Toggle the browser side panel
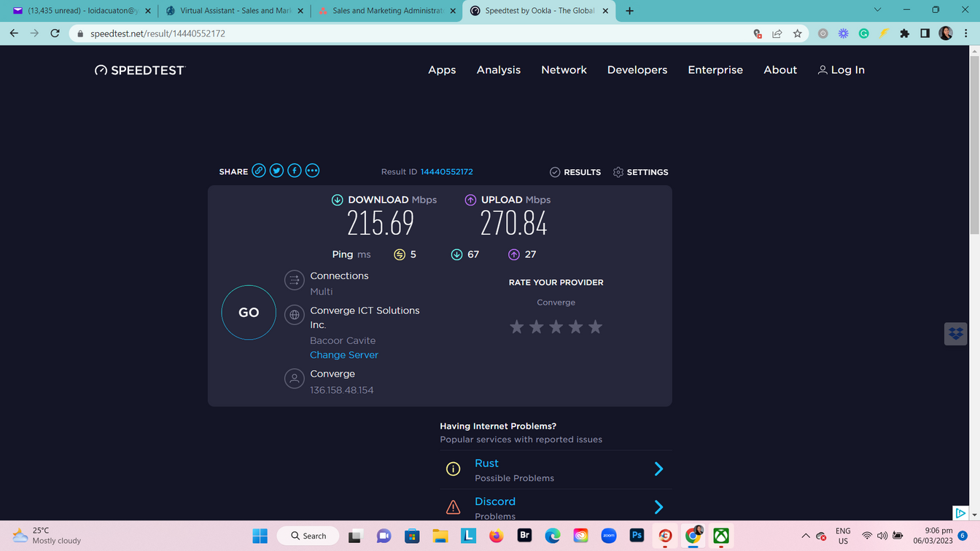This screenshot has width=980, height=551. click(x=925, y=34)
